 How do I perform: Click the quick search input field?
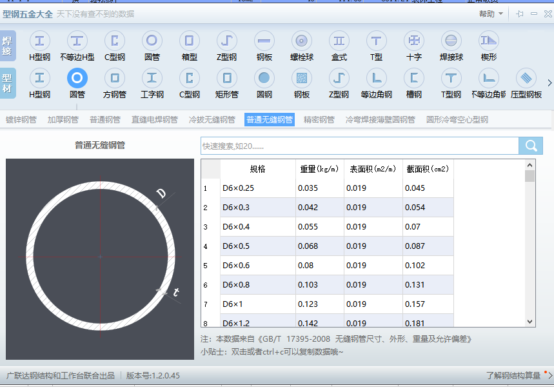tap(360, 146)
